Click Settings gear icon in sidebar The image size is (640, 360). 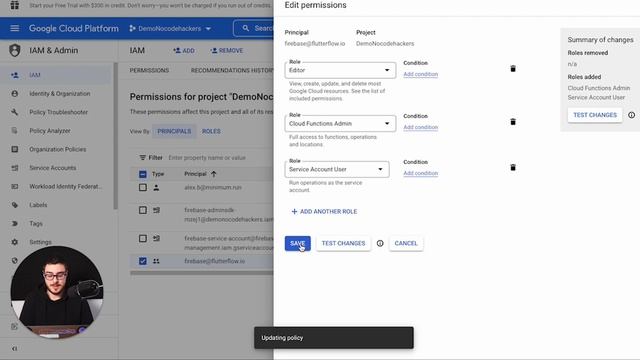pyautogui.click(x=15, y=242)
